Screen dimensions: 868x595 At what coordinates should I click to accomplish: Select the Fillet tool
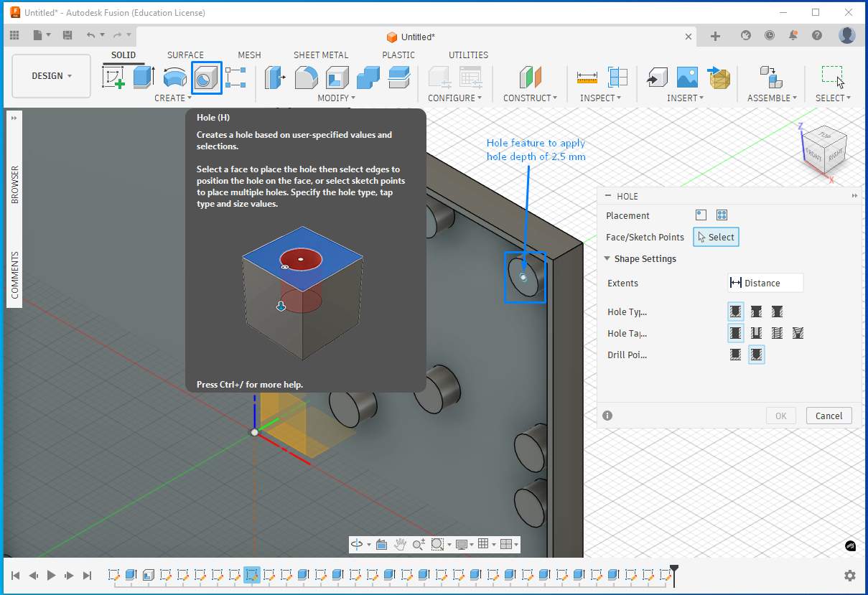(x=307, y=78)
